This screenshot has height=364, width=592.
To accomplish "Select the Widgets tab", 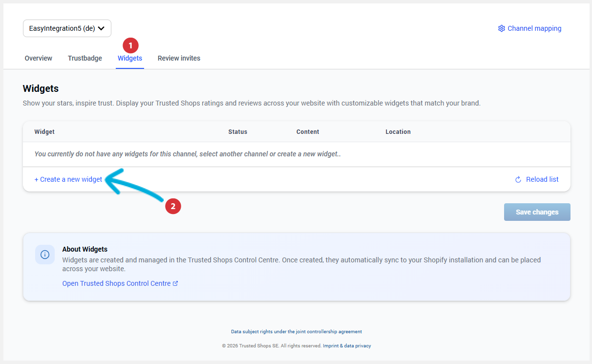I will 130,58.
